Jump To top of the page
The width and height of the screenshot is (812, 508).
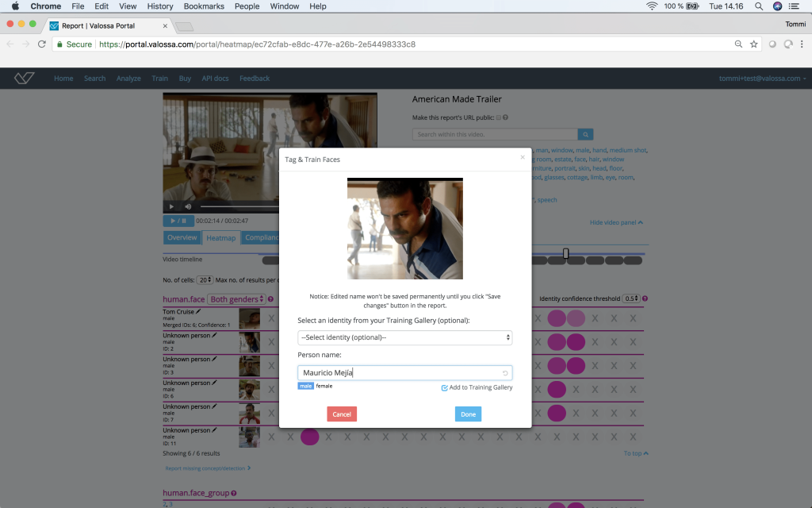pos(636,453)
